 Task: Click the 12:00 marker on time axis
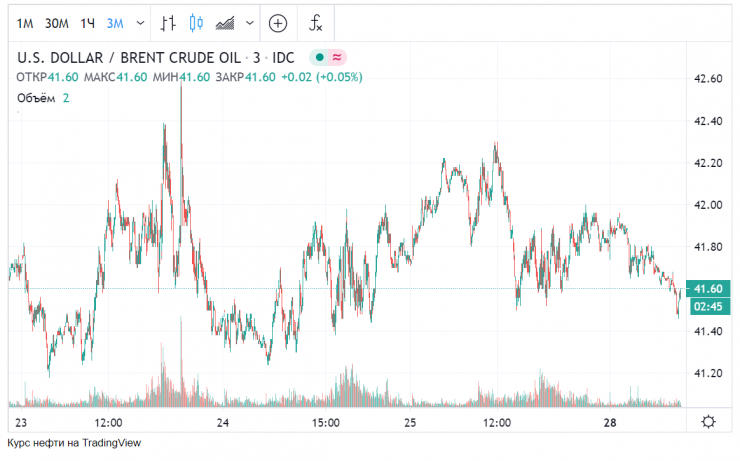pos(107,423)
